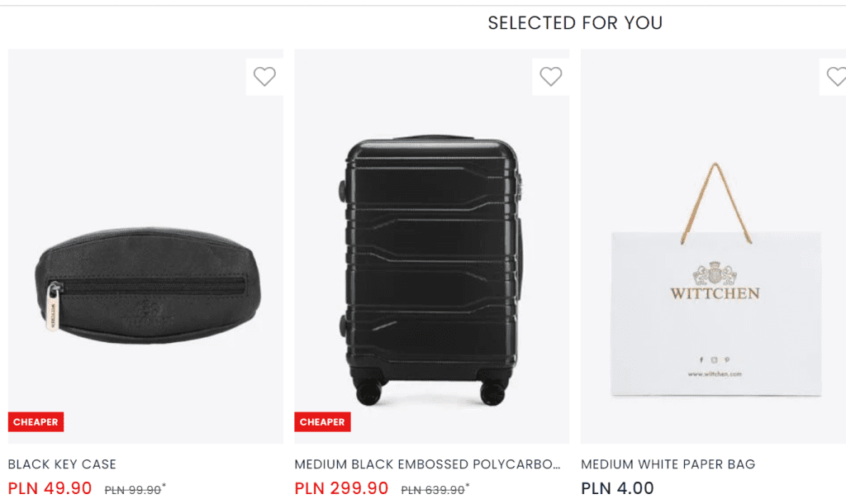Click the PLN 49.90 sale price
Viewport: 846px width, 504px height.
[50, 488]
